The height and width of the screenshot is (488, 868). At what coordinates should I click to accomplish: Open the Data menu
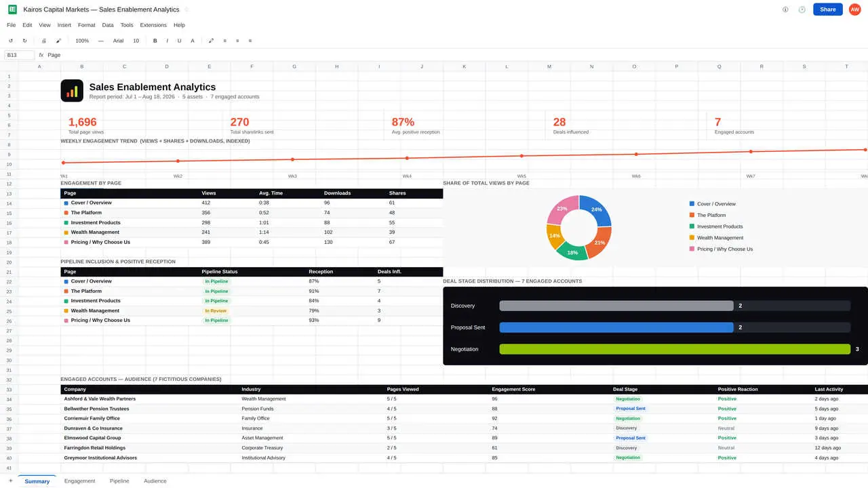pyautogui.click(x=108, y=25)
